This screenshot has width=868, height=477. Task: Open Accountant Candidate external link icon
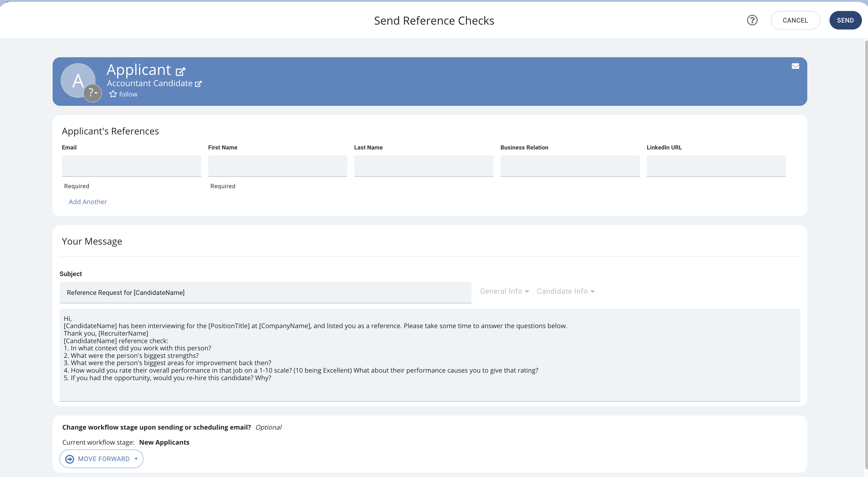pos(198,84)
